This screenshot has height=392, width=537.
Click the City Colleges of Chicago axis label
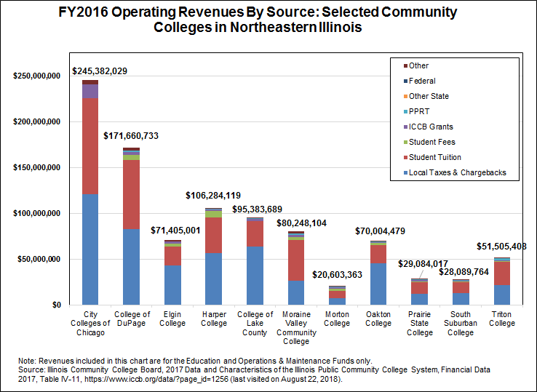(x=90, y=323)
